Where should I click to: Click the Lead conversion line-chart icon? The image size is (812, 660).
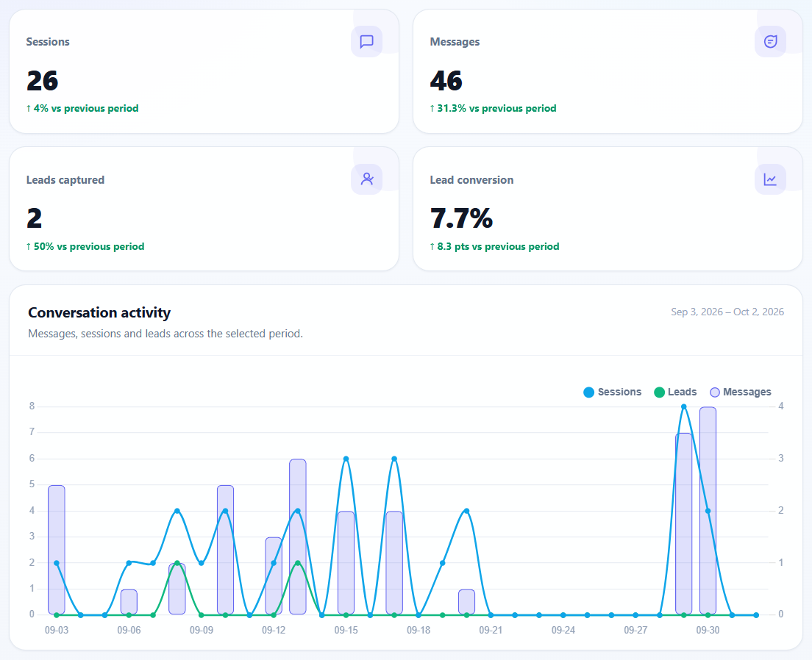pos(770,179)
